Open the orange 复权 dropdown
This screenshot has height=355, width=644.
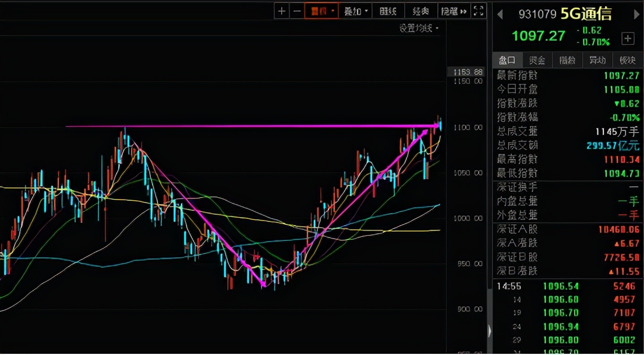point(323,11)
